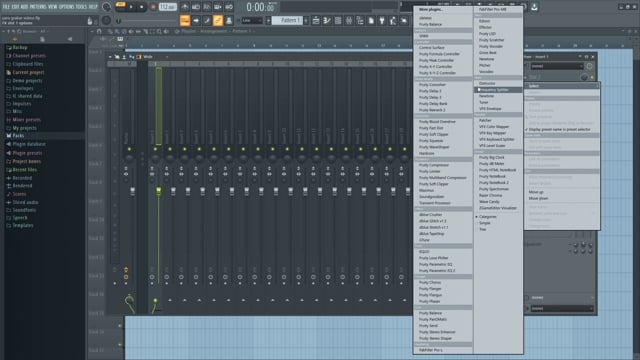640x360 pixels.
Task: Select Fruity Parametric EQ 2 plugin
Action: (x=437, y=271)
